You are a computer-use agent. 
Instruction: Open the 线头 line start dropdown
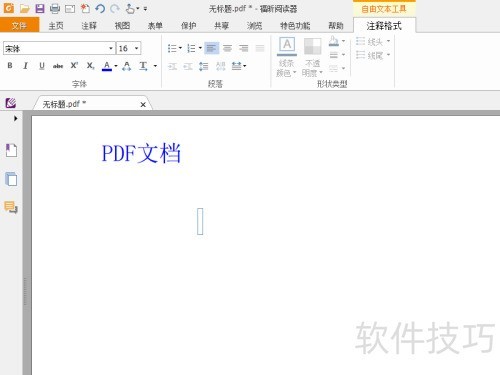[x=373, y=42]
